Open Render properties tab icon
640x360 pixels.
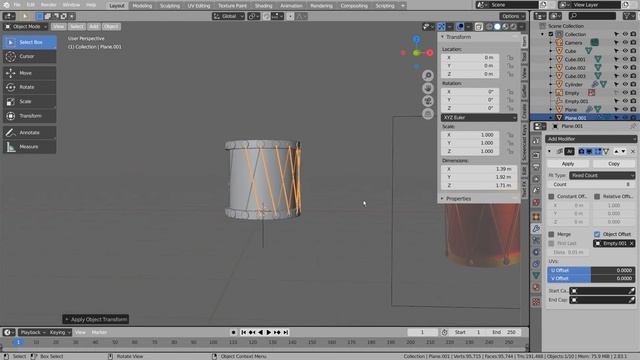(536, 156)
